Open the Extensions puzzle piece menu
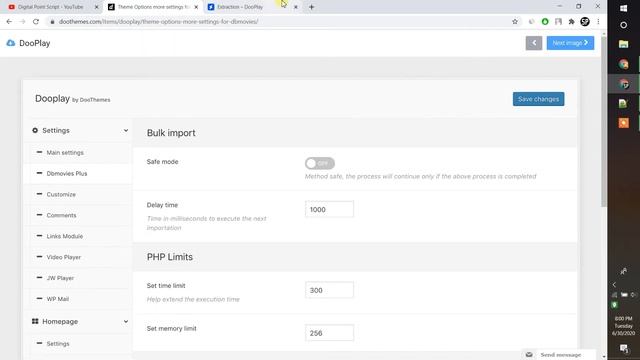 click(571, 22)
